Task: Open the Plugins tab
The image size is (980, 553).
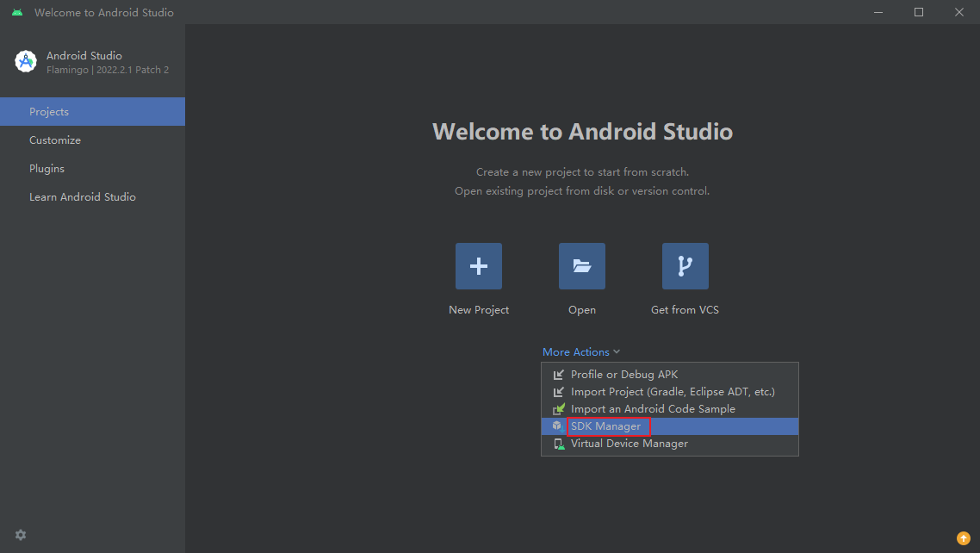Action: pyautogui.click(x=92, y=169)
